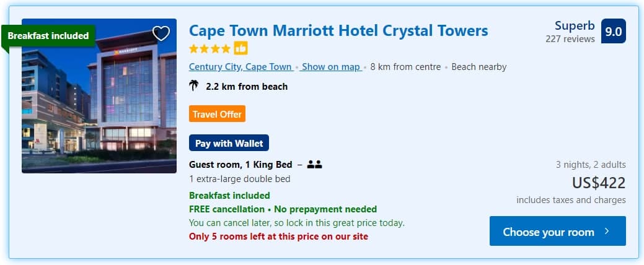
Task: Click the Pay with Wallet badge
Action: tap(229, 143)
